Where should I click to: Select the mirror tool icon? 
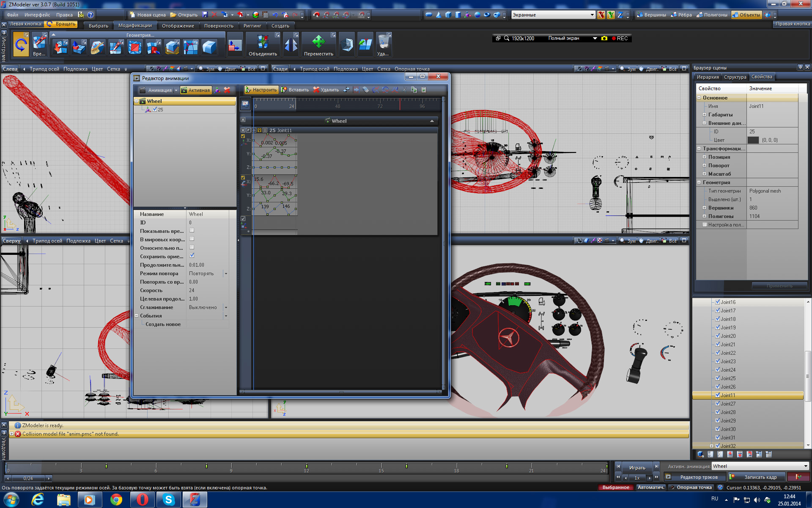291,44
